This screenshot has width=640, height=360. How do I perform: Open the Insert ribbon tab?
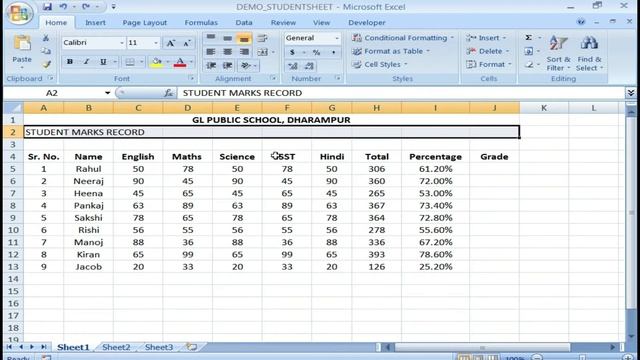pyautogui.click(x=95, y=23)
